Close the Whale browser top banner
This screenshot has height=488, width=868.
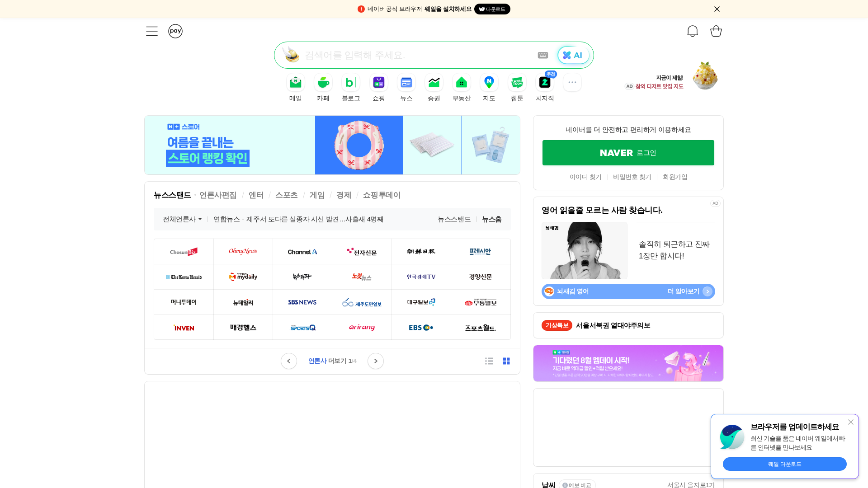point(717,9)
